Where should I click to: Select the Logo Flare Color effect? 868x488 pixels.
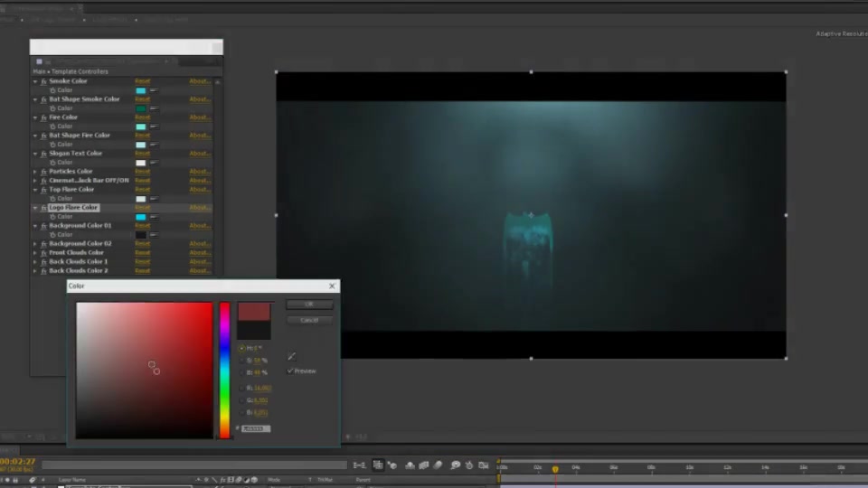point(73,208)
